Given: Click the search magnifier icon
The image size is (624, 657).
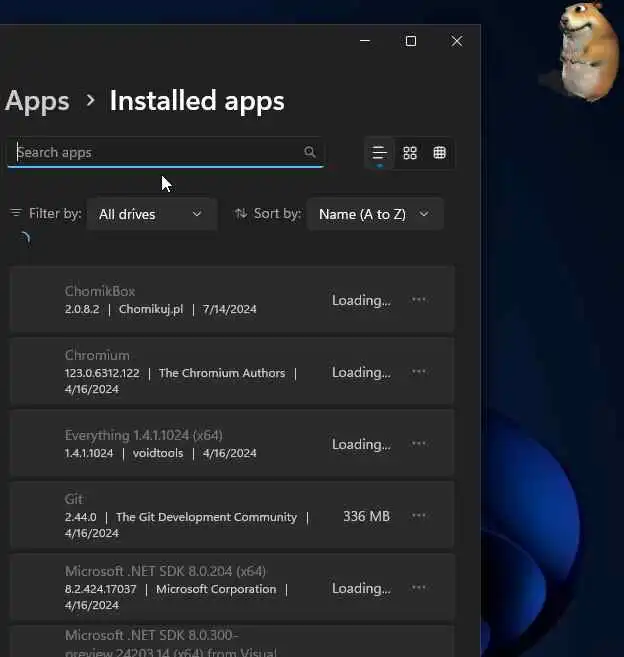Looking at the screenshot, I should tap(310, 152).
